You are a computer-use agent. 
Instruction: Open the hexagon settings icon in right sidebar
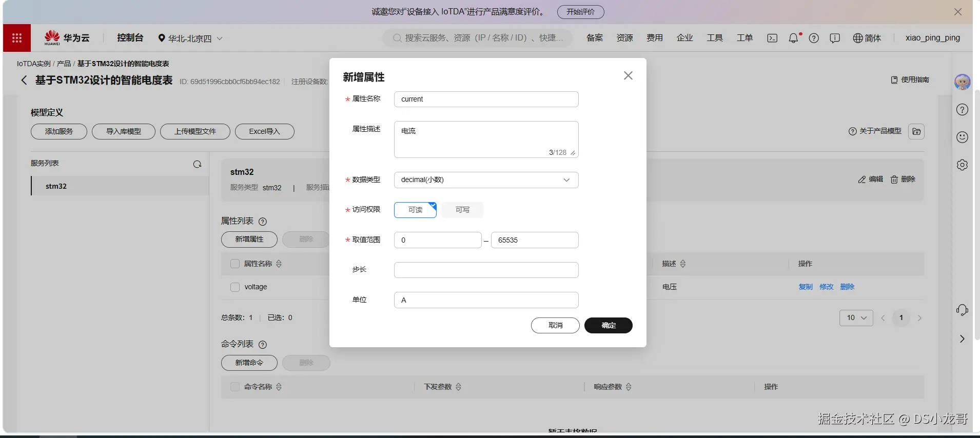[963, 165]
